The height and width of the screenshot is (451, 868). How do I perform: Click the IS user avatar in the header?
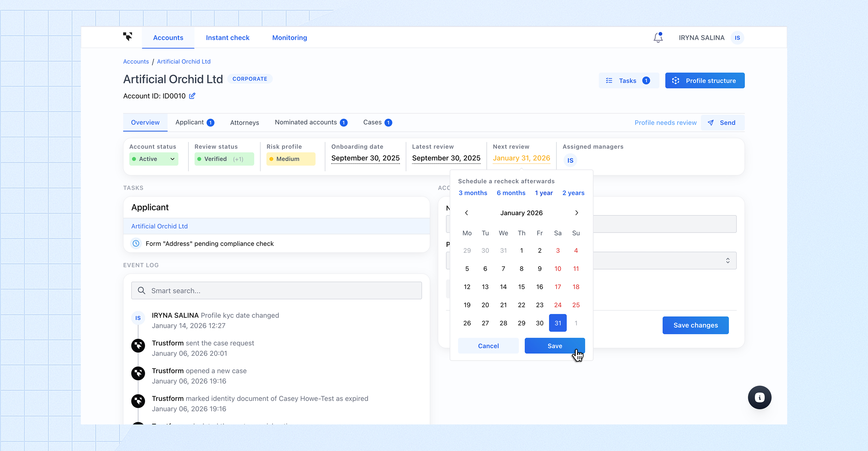click(x=737, y=38)
